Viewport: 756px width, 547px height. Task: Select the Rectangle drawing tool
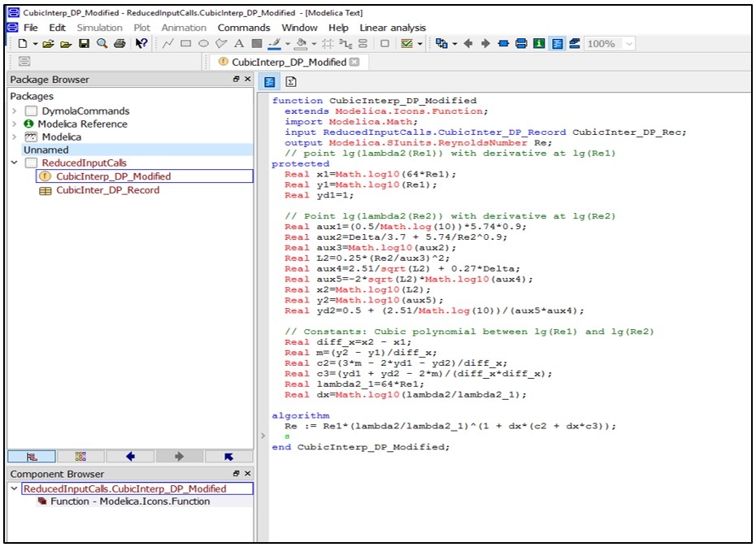[185, 44]
